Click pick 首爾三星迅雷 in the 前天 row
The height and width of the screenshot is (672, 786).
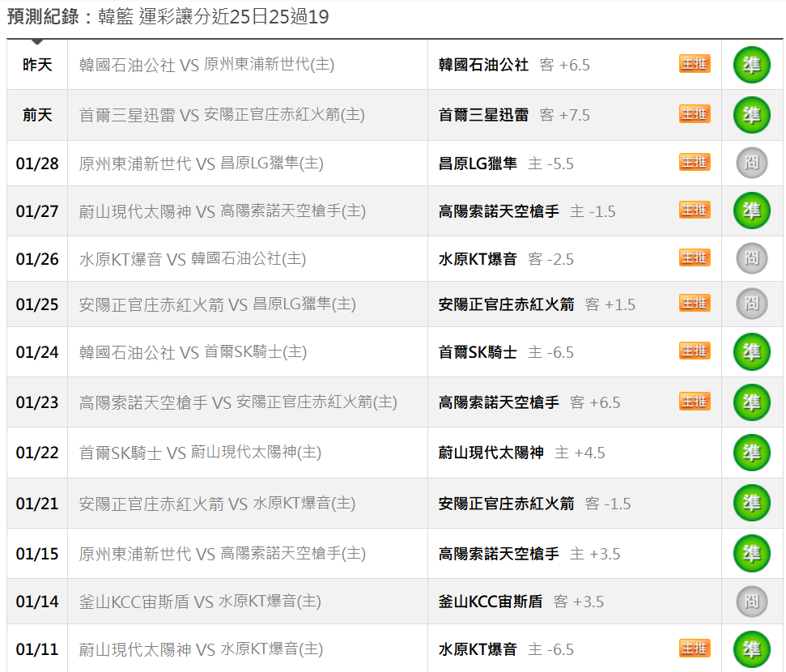click(483, 115)
